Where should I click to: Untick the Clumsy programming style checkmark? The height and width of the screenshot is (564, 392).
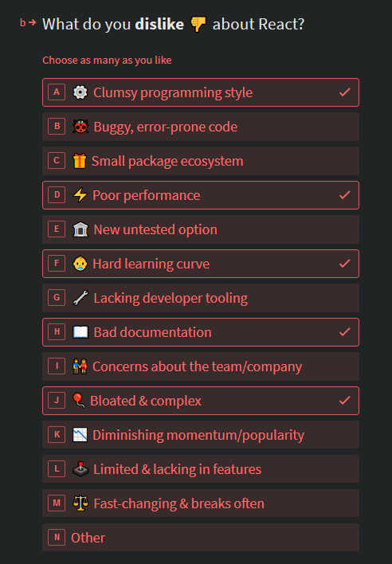[344, 92]
